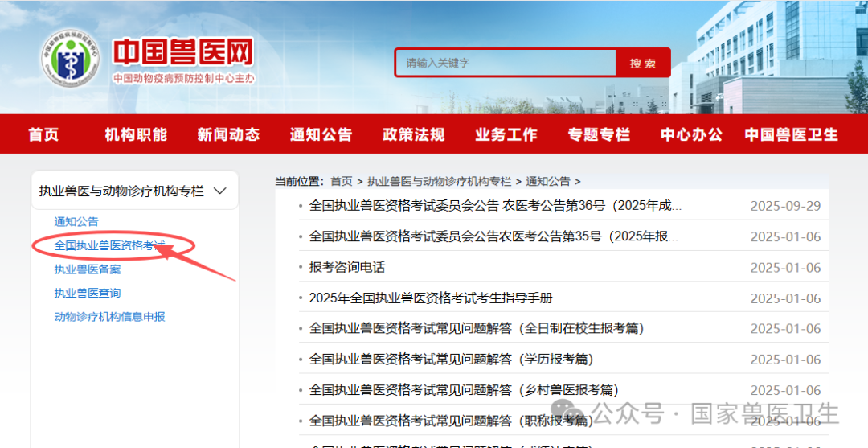Collapse the 执业兽医与动物诊疗机构专栏 chevron
The image size is (868, 448).
coord(219,191)
